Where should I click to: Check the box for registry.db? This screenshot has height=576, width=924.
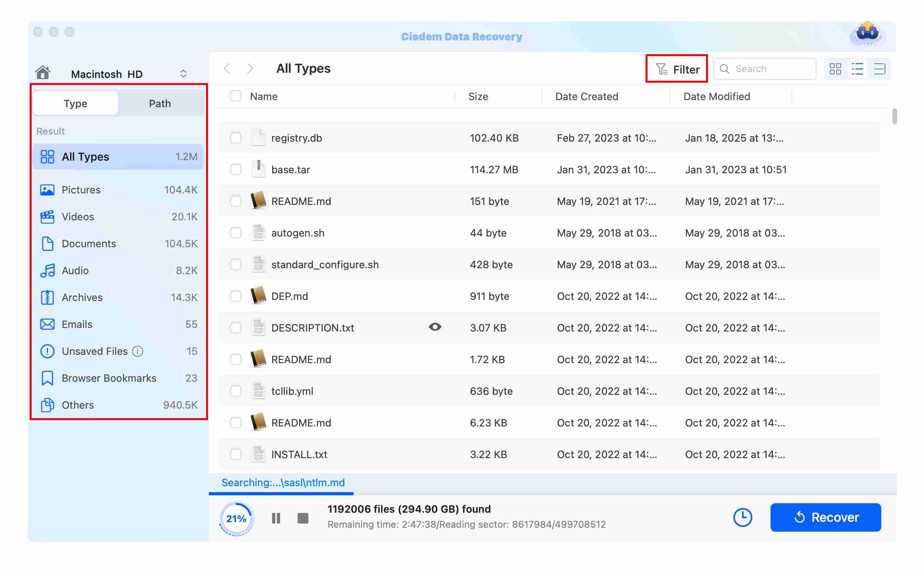pyautogui.click(x=236, y=138)
